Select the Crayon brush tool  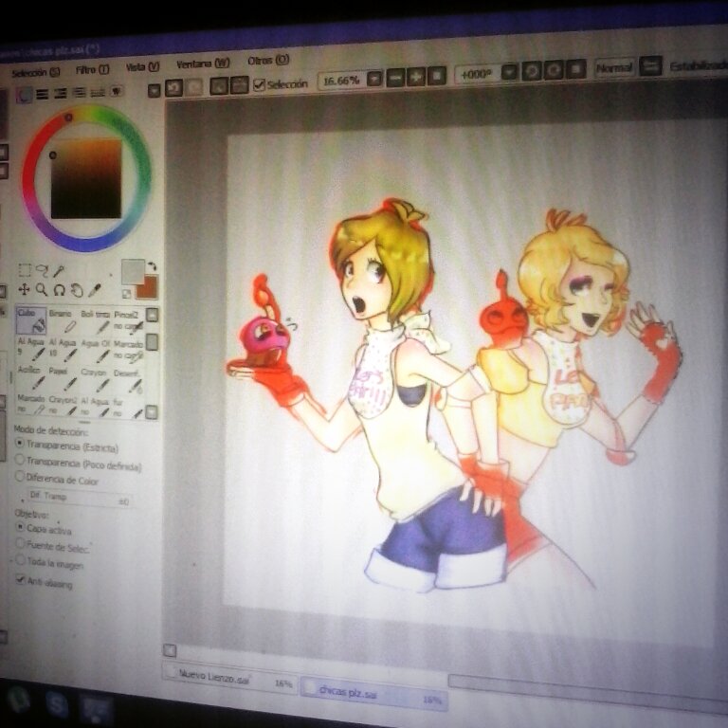[x=95, y=379]
